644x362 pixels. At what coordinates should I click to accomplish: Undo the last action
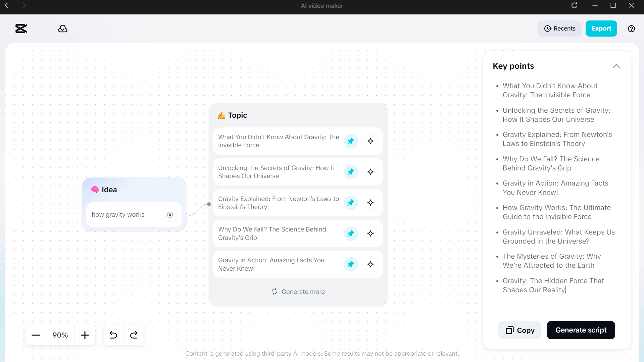coord(113,335)
